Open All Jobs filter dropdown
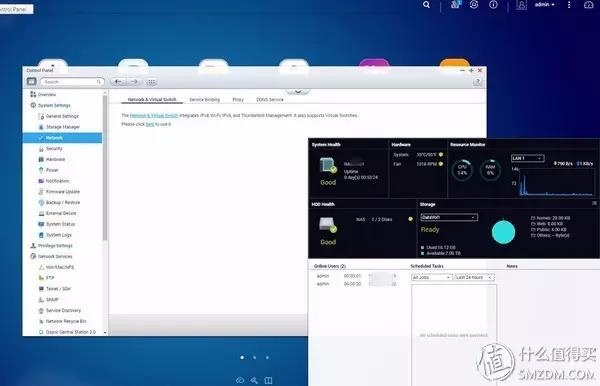This screenshot has height=386, width=600. point(432,277)
